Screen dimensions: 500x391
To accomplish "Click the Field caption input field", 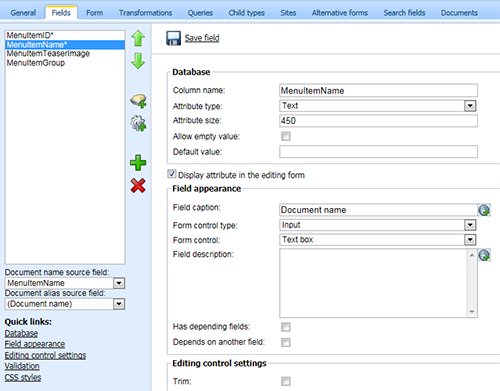I will tap(378, 210).
